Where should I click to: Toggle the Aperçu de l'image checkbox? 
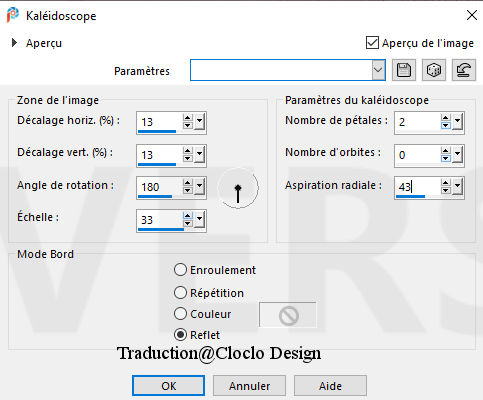(372, 43)
